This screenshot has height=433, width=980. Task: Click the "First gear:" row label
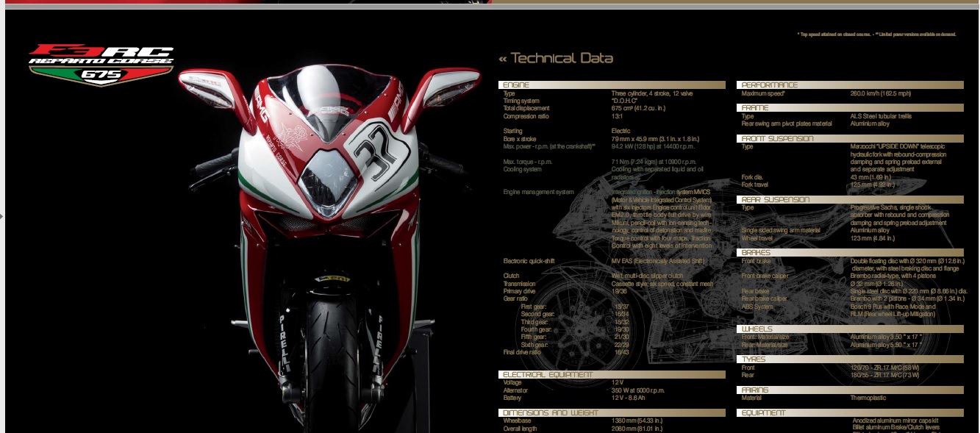pos(533,307)
